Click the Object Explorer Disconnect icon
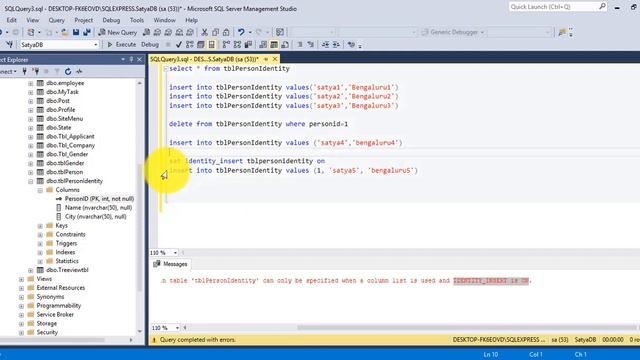 click(36, 71)
